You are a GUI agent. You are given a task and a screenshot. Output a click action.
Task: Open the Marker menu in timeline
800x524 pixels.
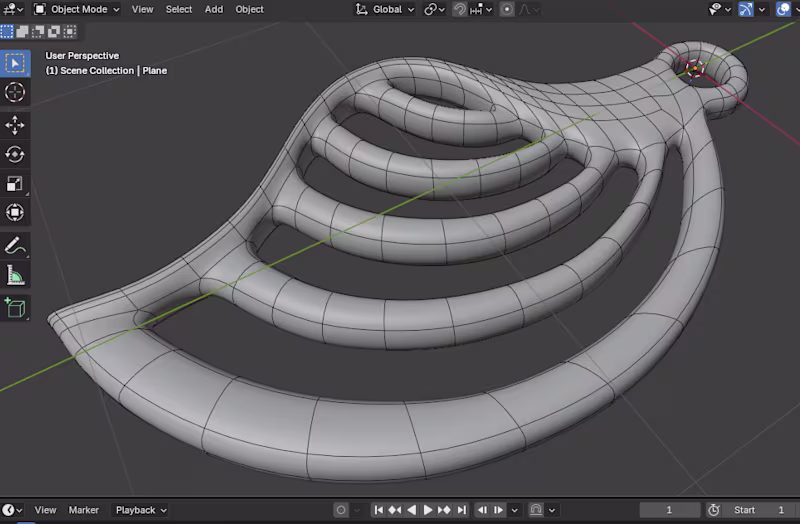[x=84, y=510]
